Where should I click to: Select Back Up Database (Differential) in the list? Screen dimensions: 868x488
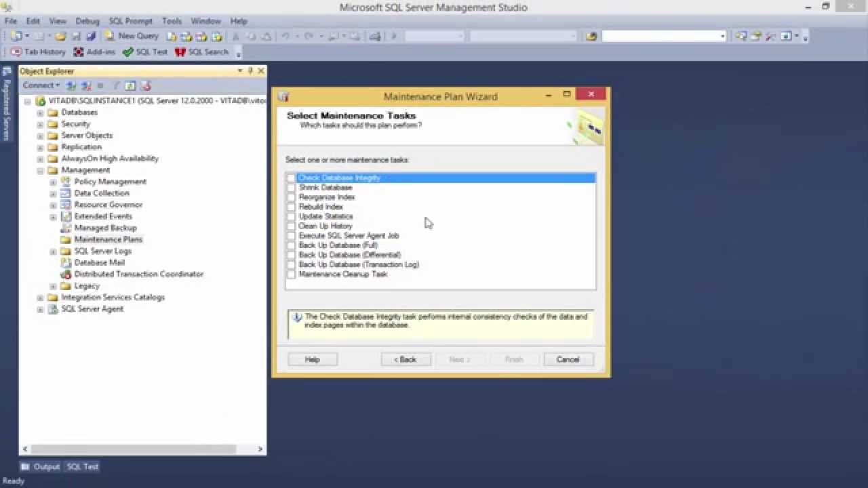[350, 255]
